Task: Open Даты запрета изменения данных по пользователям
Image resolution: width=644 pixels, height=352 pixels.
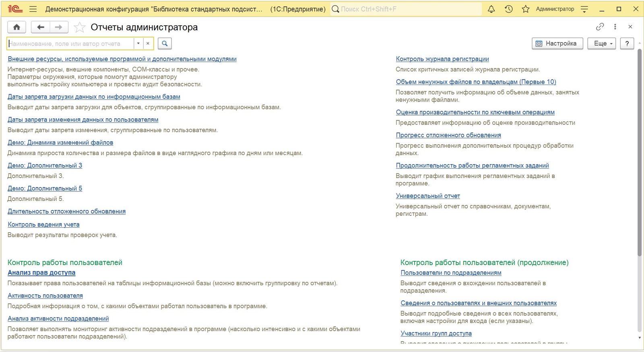Action: [83, 120]
